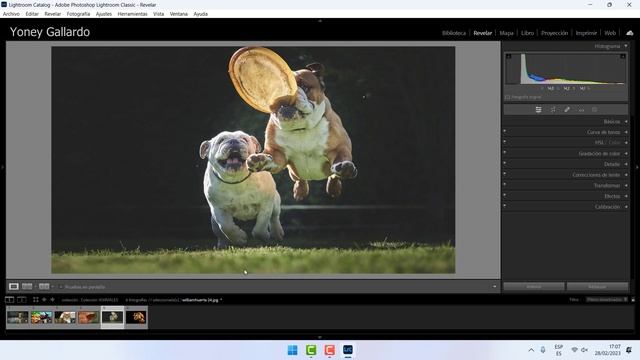This screenshot has height=360, width=640.
Task: Open the Editar menu
Action: [32, 14]
